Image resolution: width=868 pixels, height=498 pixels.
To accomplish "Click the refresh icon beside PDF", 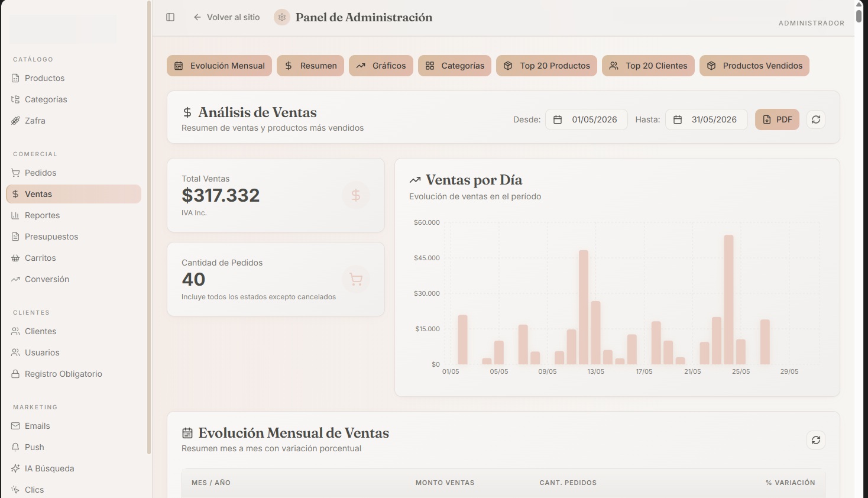I will pos(816,119).
